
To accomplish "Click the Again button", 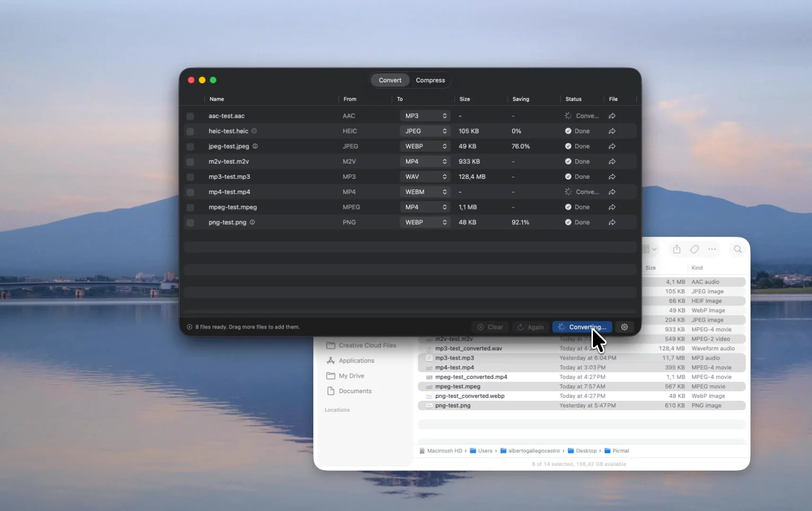I will (530, 327).
